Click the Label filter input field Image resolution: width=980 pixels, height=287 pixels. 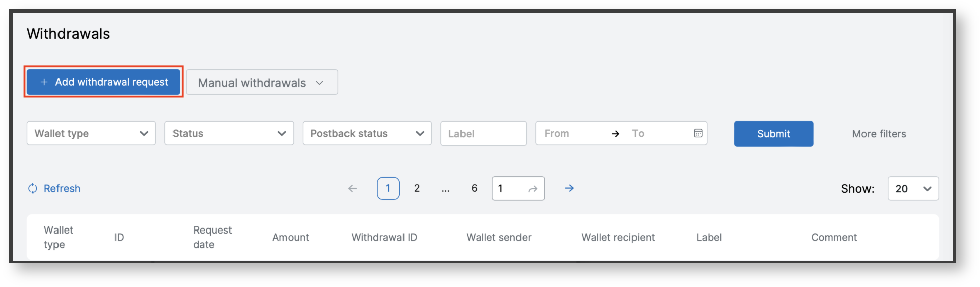point(483,134)
